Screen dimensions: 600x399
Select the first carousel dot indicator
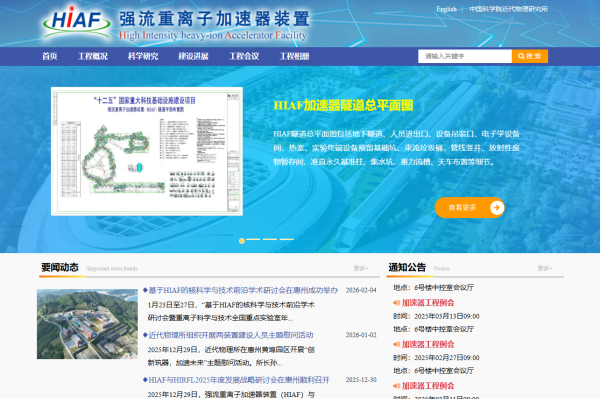pyautogui.click(x=242, y=241)
